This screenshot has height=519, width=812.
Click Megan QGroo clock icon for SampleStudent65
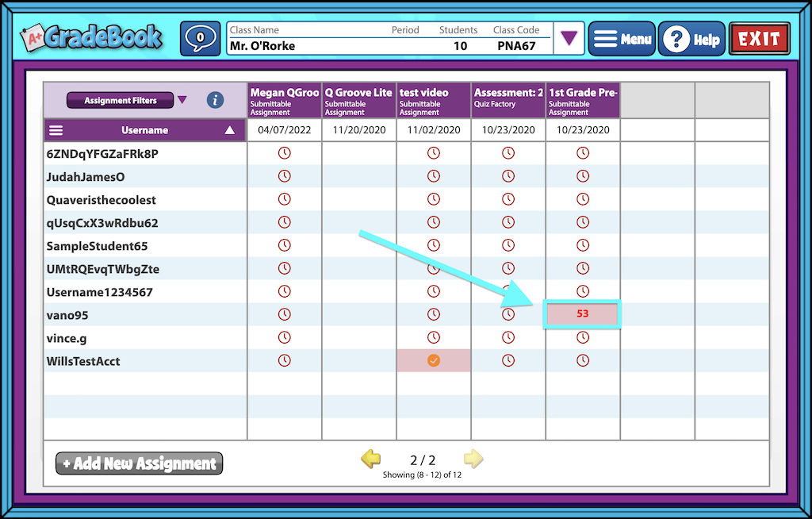pos(285,245)
